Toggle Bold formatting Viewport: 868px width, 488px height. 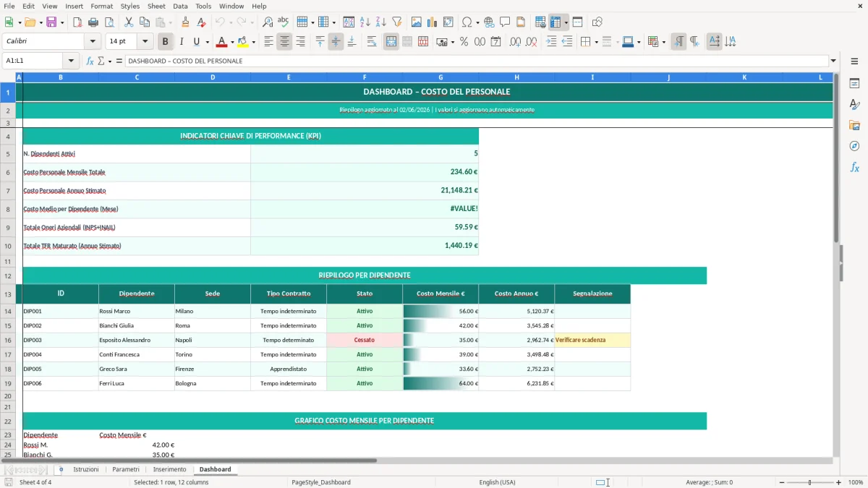pyautogui.click(x=166, y=42)
